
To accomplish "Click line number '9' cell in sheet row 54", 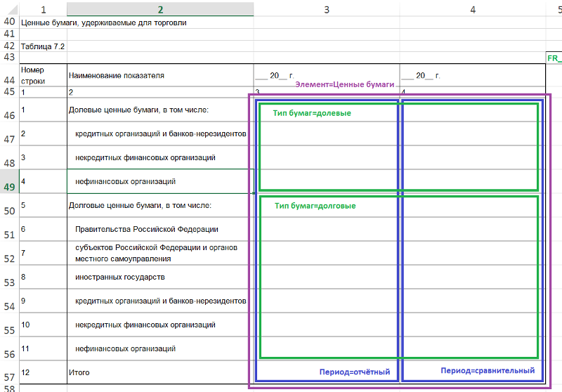I will click(43, 301).
